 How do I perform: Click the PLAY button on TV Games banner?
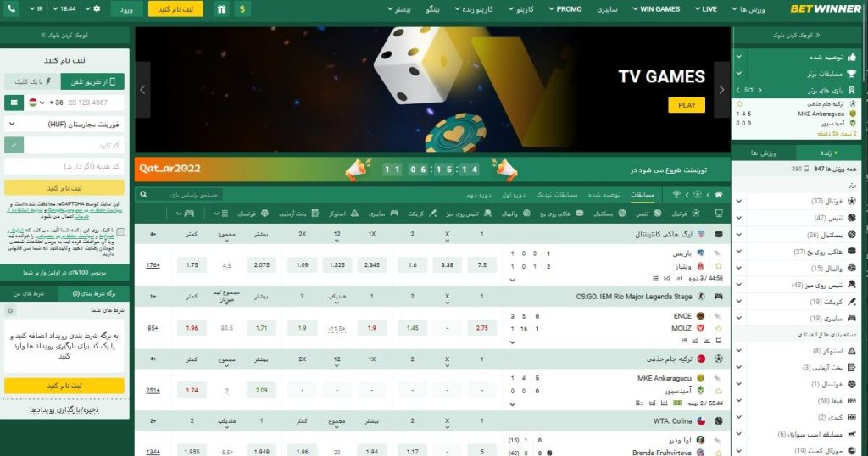click(687, 105)
